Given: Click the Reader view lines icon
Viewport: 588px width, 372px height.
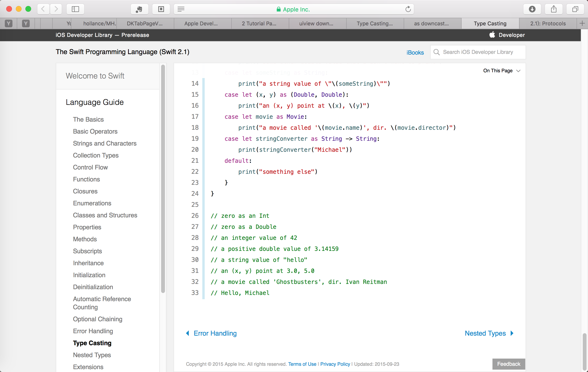Looking at the screenshot, I should [x=181, y=9].
